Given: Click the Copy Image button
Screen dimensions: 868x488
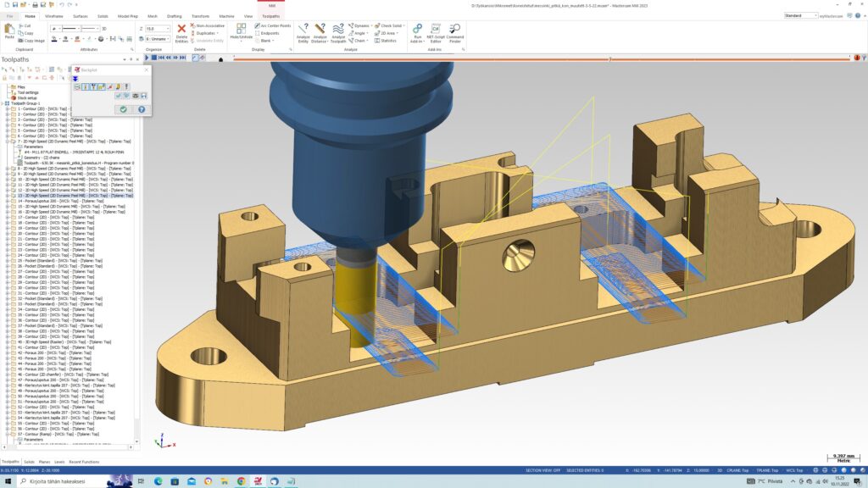Looking at the screenshot, I should click(32, 40).
